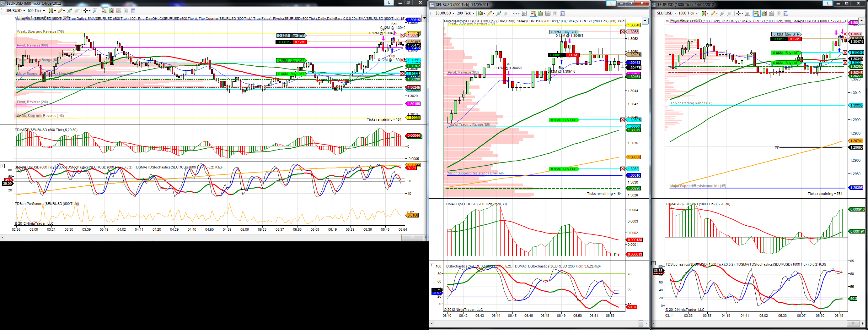The image size is (868, 330).
Task: Zoom out on the 1800 Tick chart
Action: 730,13
